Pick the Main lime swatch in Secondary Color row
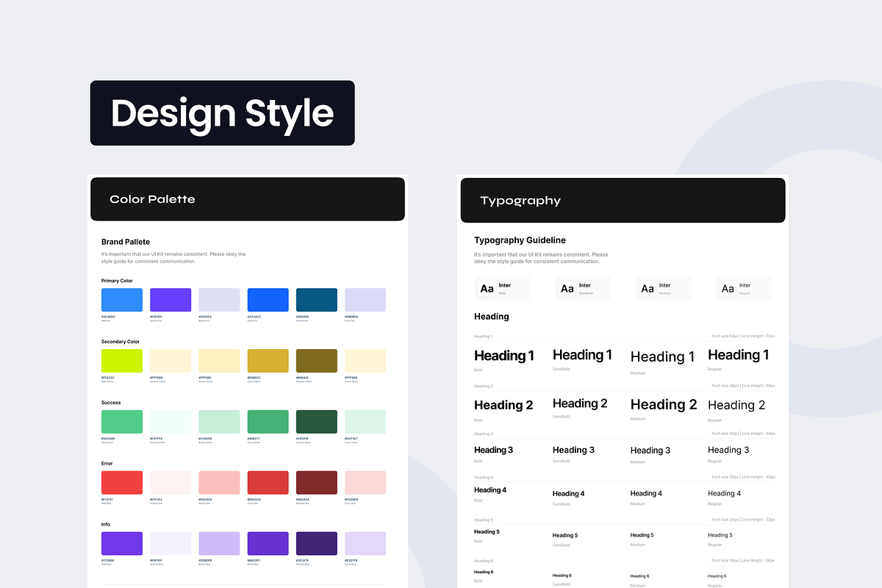Viewport: 882px width, 588px height. 122,361
